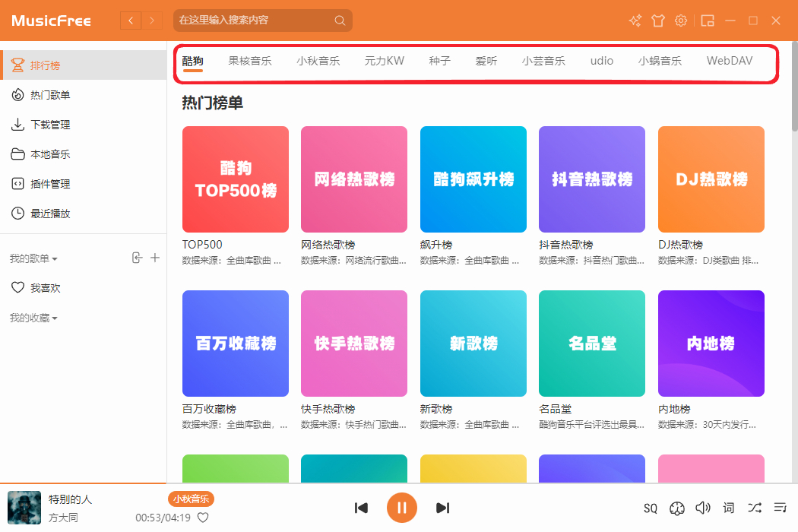Screen dimensions: 798x532
Task: Open 最近播放 in the sidebar
Action: (x=84, y=214)
